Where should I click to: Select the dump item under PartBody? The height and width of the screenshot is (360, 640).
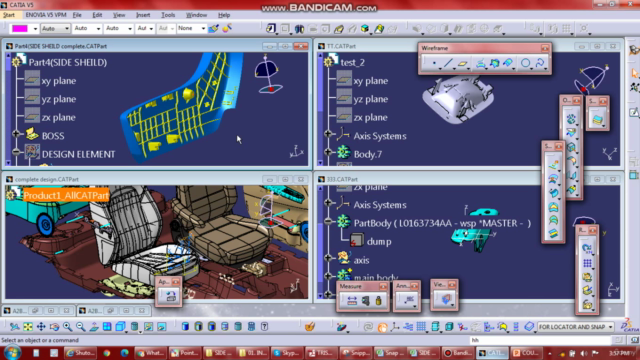pyautogui.click(x=379, y=242)
